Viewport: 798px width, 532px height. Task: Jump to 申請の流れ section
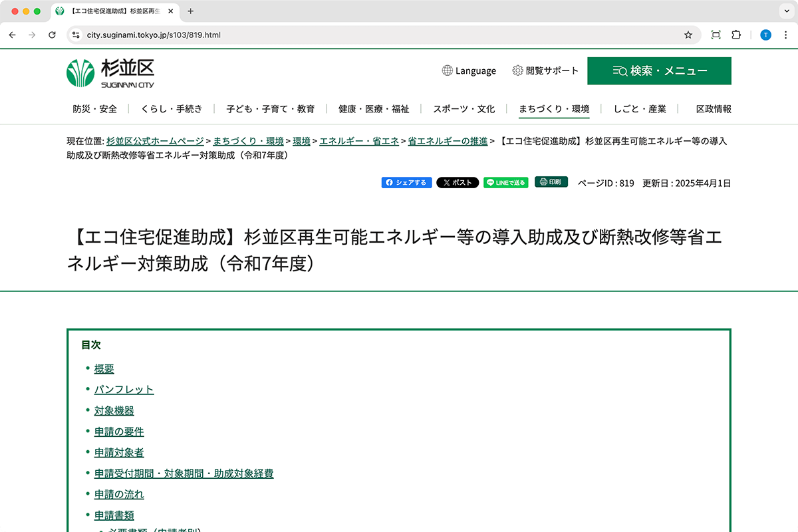[x=119, y=494]
